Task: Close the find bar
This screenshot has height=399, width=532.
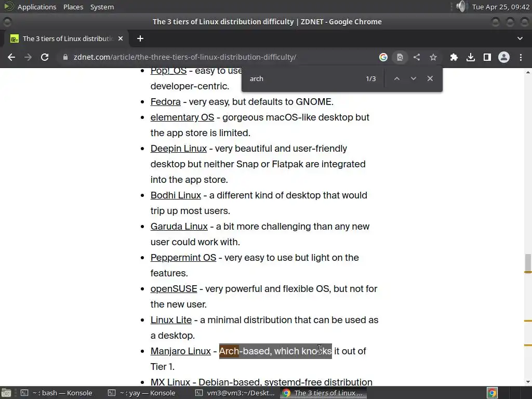Action: click(x=430, y=79)
